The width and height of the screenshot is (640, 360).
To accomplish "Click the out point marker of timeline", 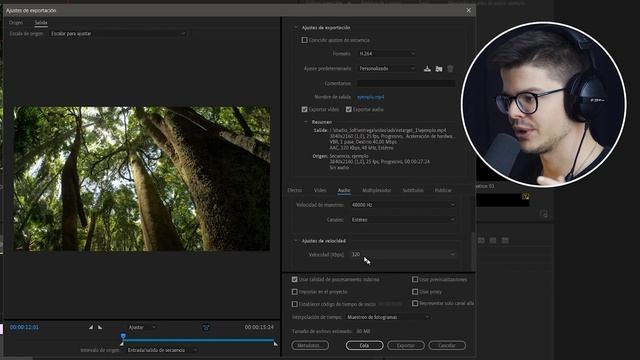I will (x=276, y=344).
